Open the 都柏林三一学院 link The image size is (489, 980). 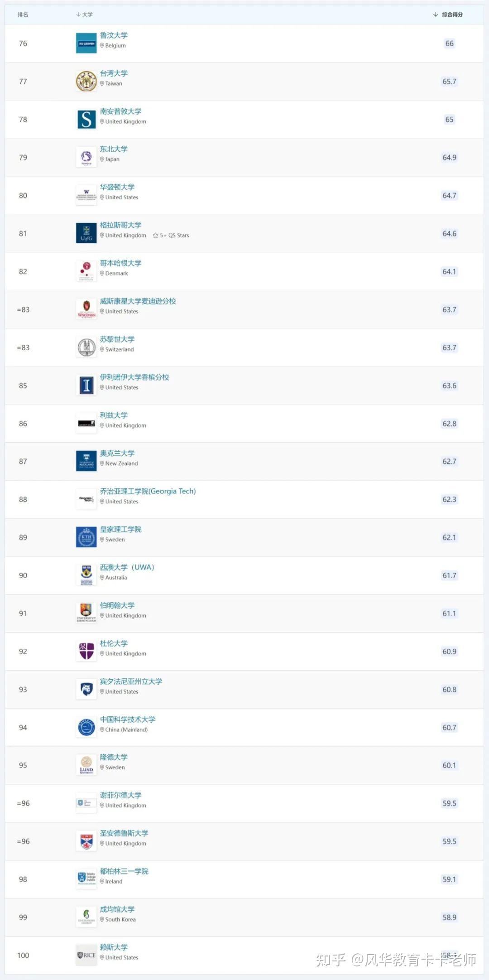124,871
